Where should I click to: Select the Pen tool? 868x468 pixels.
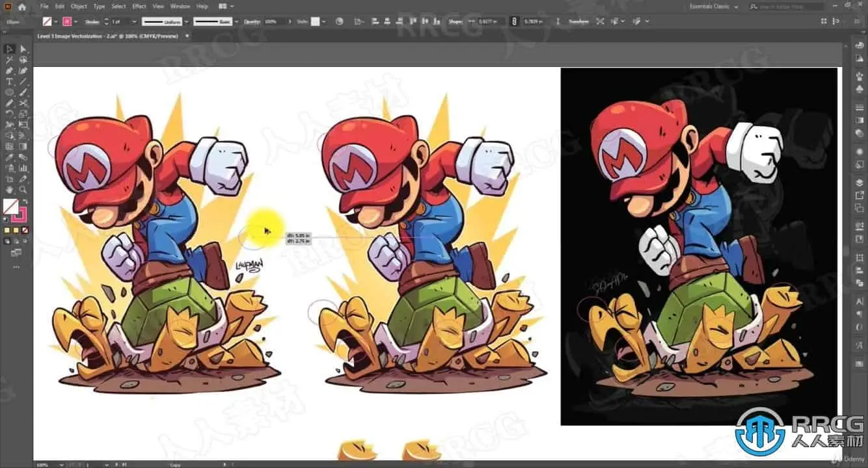tap(10, 70)
